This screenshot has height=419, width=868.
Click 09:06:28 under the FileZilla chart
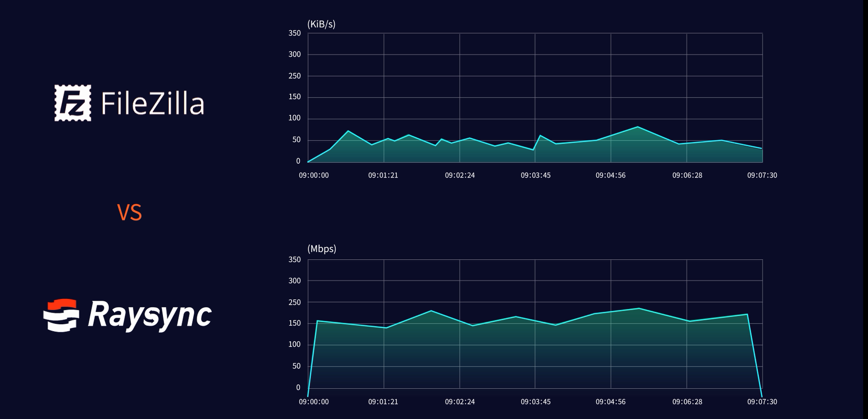(687, 175)
